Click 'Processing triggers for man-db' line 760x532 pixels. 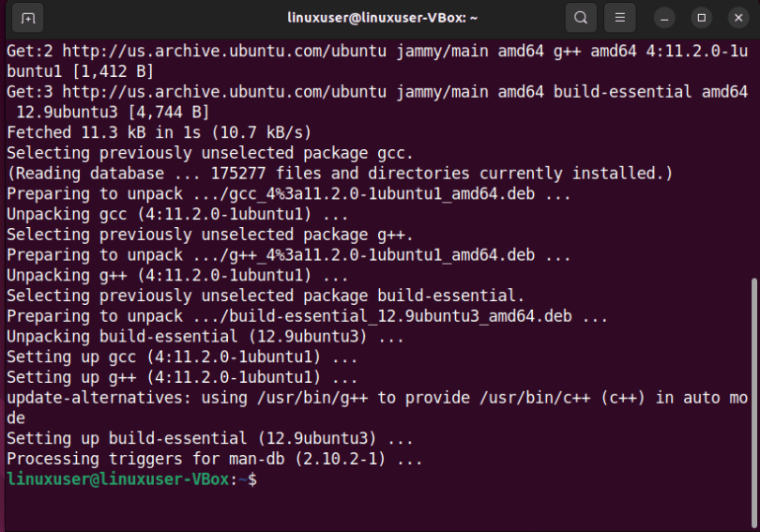(215, 459)
